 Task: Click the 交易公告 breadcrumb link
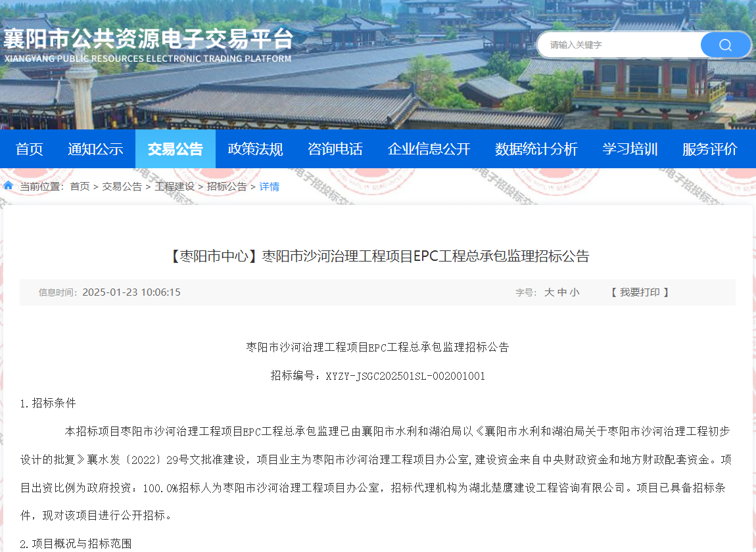[x=122, y=187]
